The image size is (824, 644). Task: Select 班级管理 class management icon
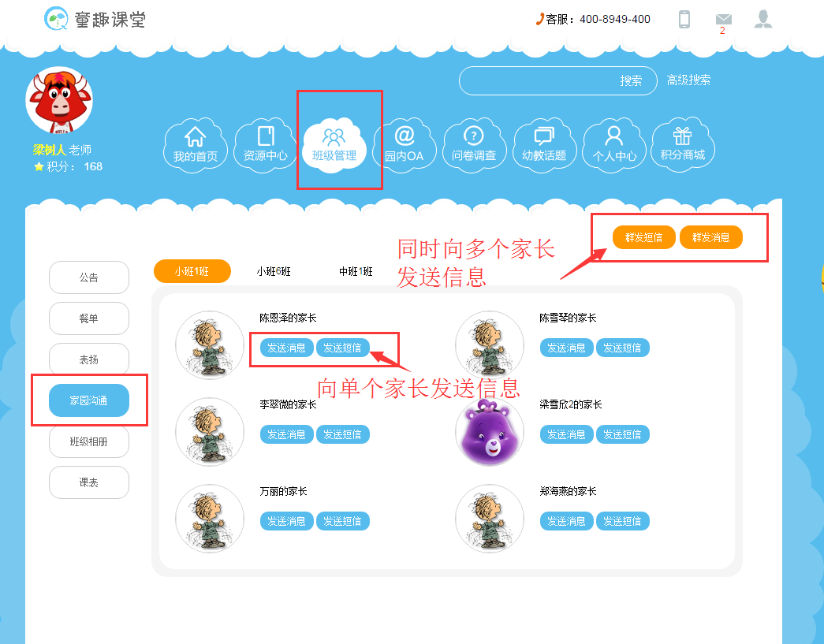pos(334,145)
